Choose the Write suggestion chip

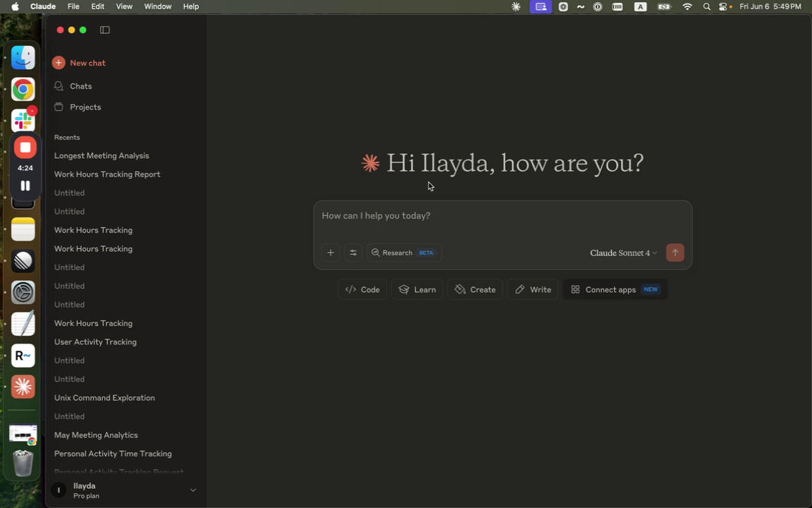pyautogui.click(x=533, y=289)
